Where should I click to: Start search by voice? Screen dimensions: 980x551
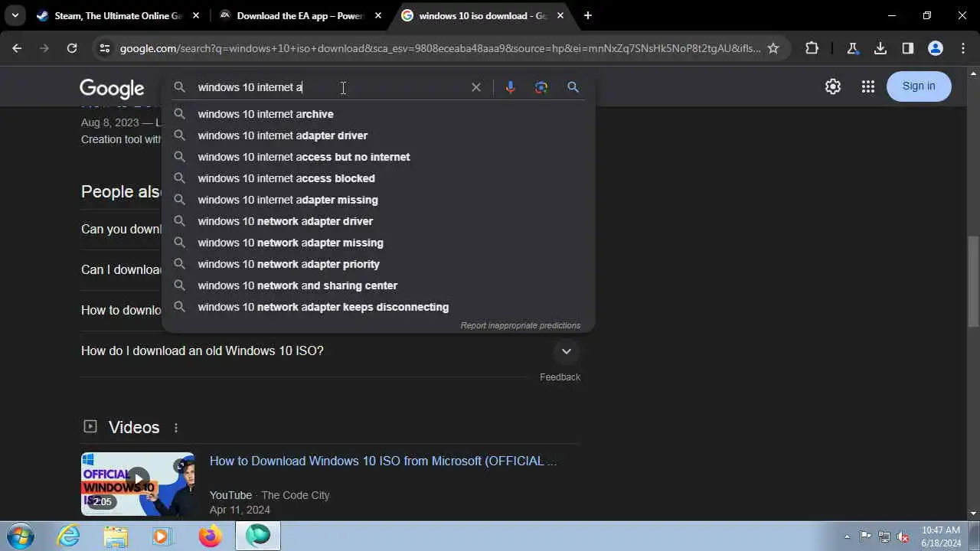click(511, 87)
